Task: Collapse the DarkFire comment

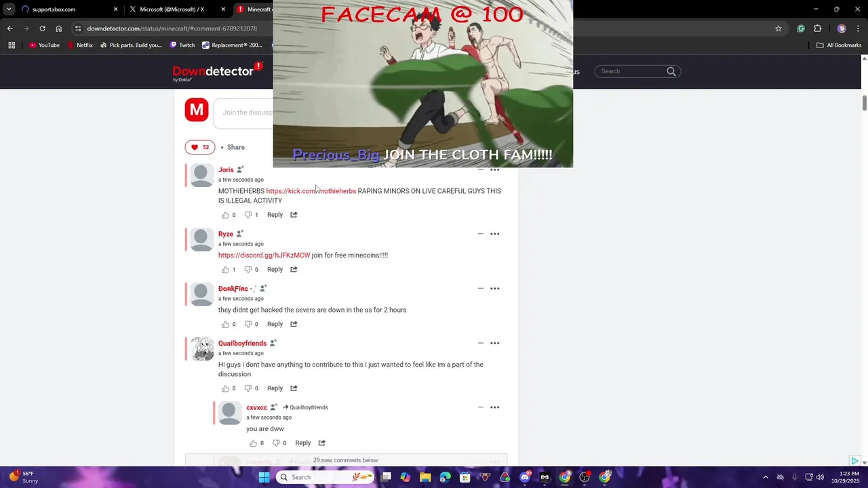Action: point(480,289)
